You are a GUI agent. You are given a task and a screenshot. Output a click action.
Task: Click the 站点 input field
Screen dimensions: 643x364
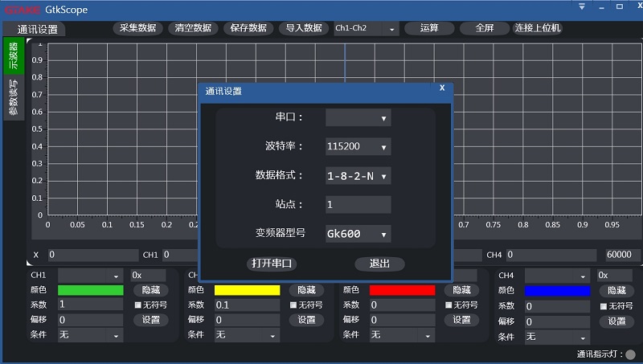[x=358, y=205]
